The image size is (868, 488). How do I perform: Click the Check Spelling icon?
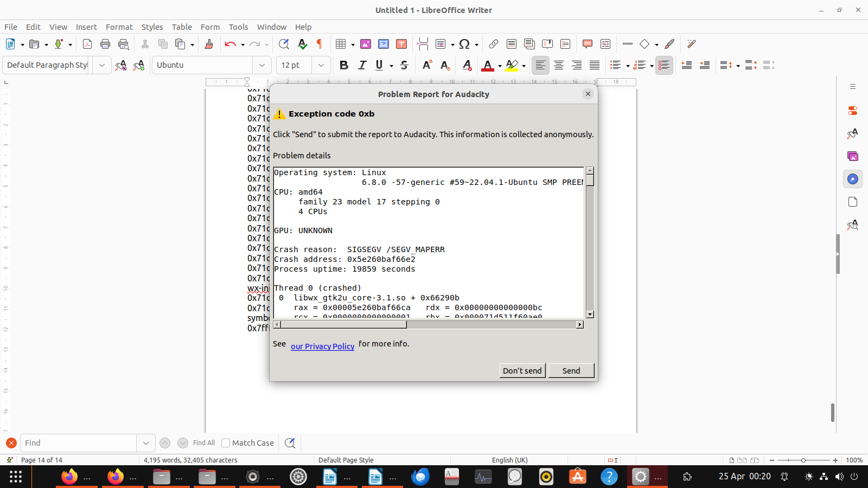pos(302,44)
